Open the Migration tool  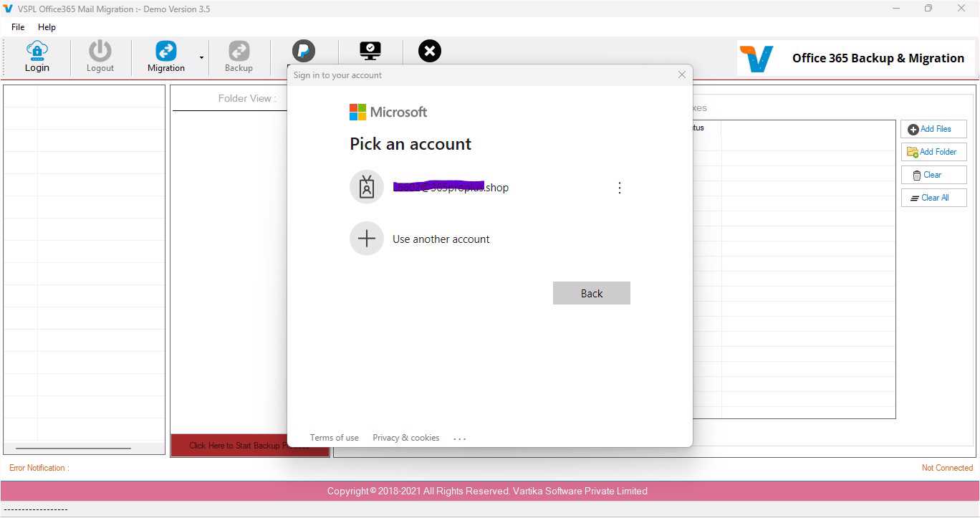pos(166,57)
